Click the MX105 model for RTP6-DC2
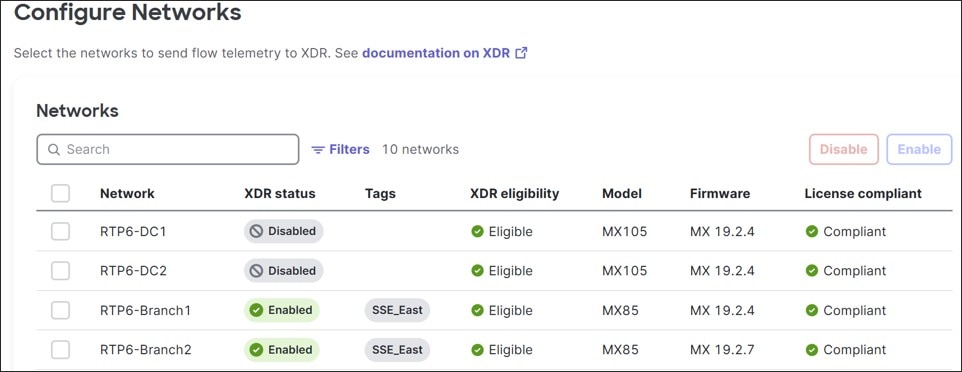Viewport: 962px width, 372px height. (625, 271)
